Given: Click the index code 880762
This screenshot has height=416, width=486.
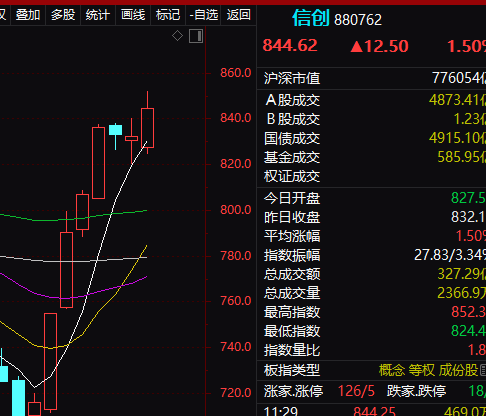Looking at the screenshot, I should pos(358,20).
